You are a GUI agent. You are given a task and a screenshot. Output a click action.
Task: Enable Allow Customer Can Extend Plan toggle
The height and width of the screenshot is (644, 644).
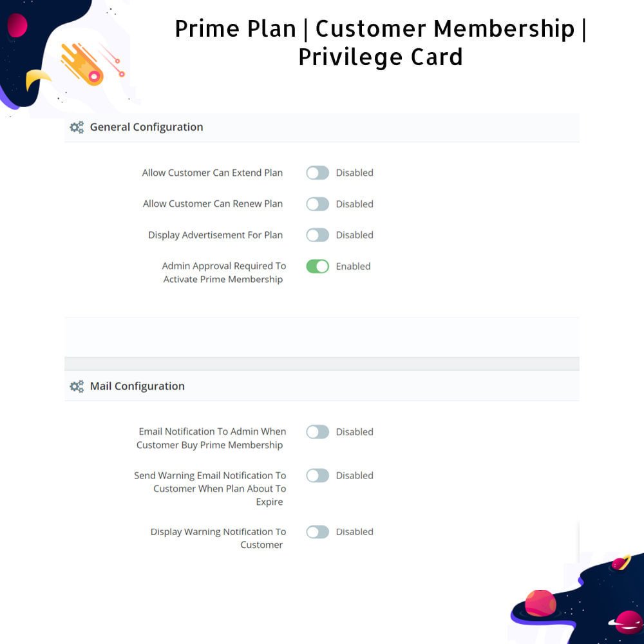point(317,173)
